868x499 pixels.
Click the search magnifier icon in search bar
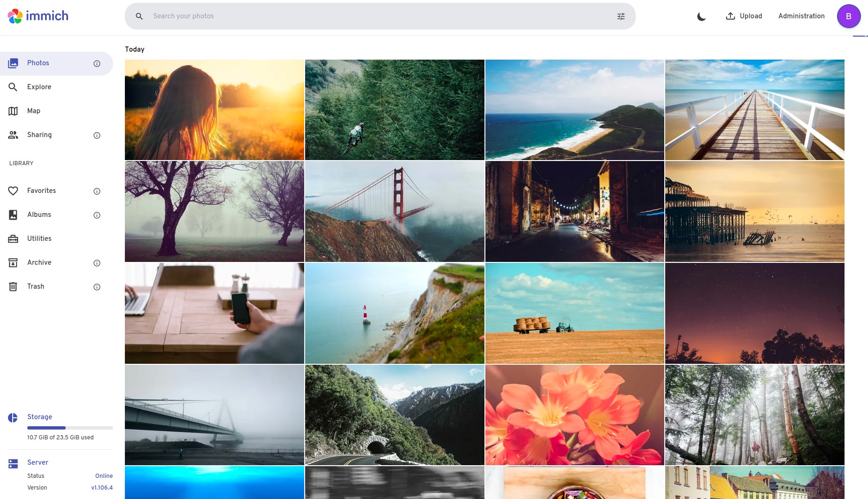pos(139,16)
